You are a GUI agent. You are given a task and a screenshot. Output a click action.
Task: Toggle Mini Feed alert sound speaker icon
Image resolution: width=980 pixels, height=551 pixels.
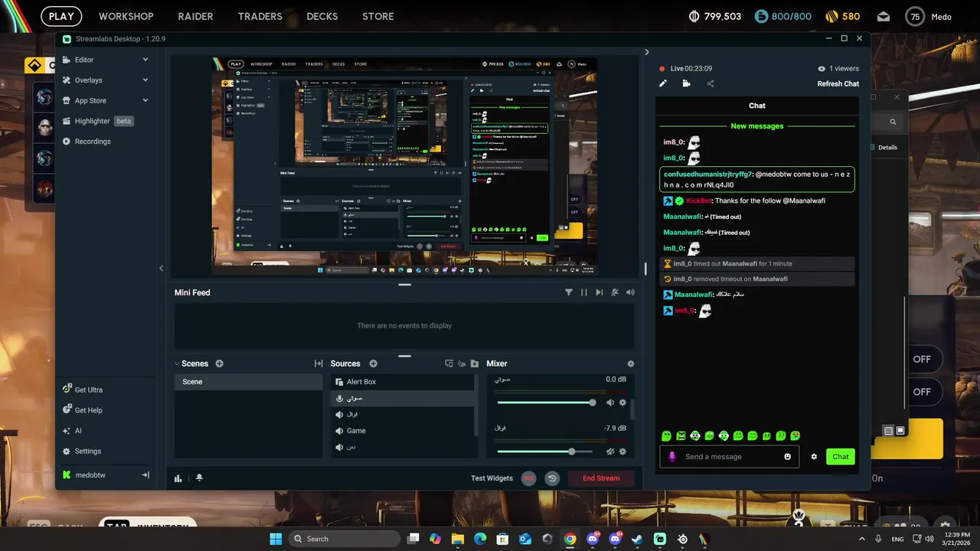630,292
